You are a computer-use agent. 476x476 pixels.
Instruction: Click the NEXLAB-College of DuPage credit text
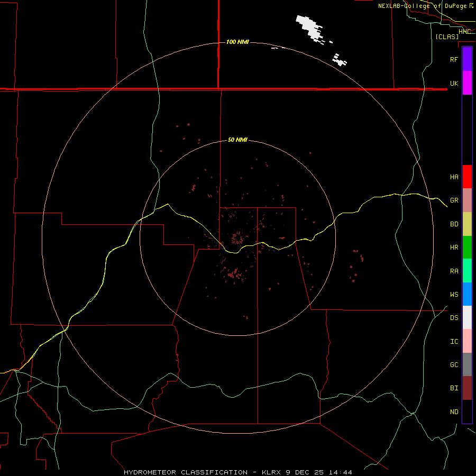426,6
